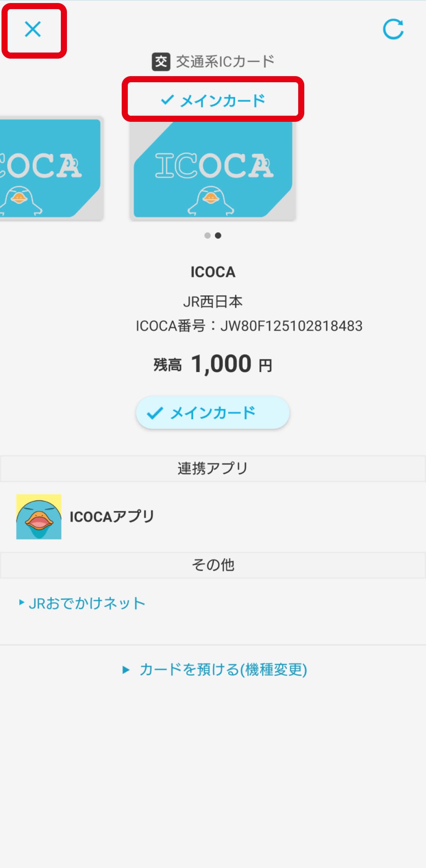426x868 pixels.
Task: Select the centered ICOCA card image
Action: click(x=213, y=169)
